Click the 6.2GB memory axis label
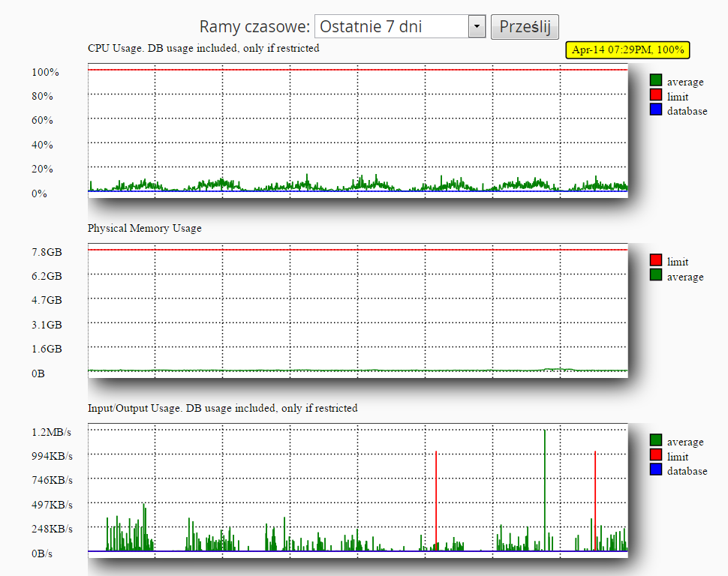The height and width of the screenshot is (576, 728). 47,277
